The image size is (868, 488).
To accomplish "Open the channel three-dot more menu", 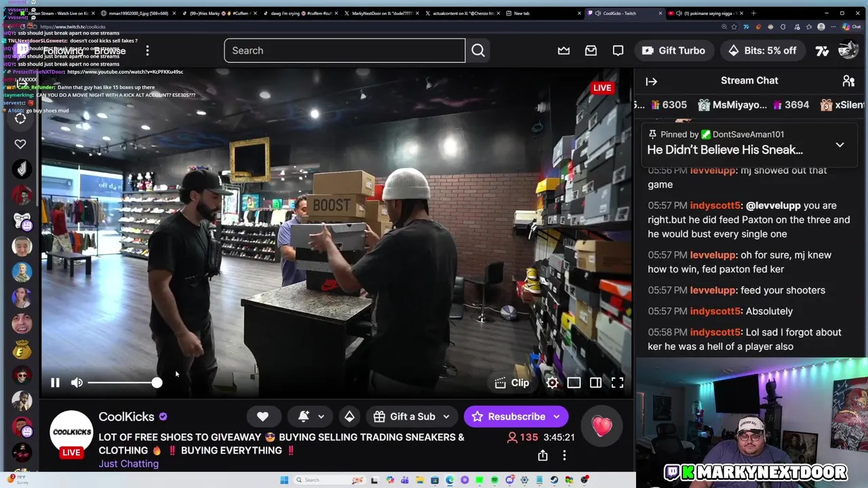I will 564,455.
